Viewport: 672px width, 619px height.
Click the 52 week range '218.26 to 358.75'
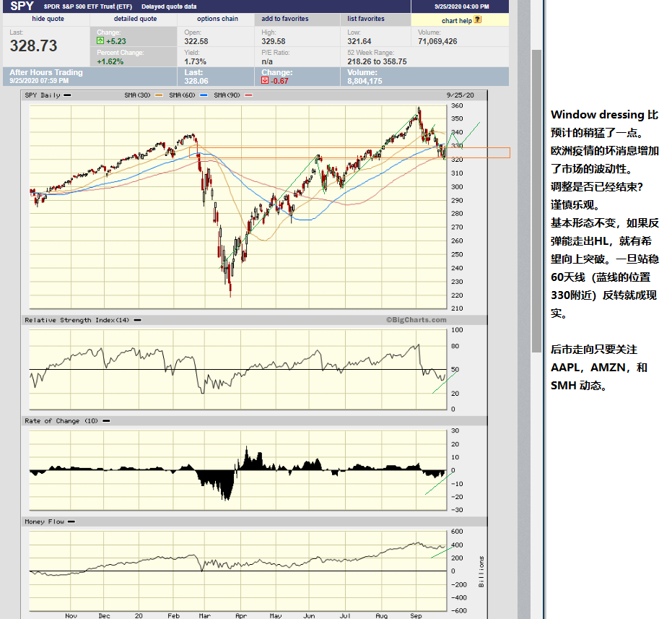click(377, 61)
